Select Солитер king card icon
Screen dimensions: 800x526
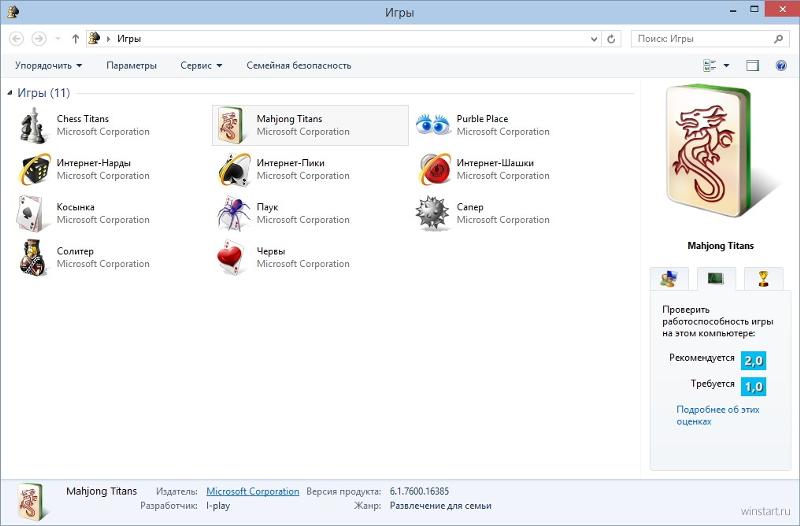pos(33,257)
